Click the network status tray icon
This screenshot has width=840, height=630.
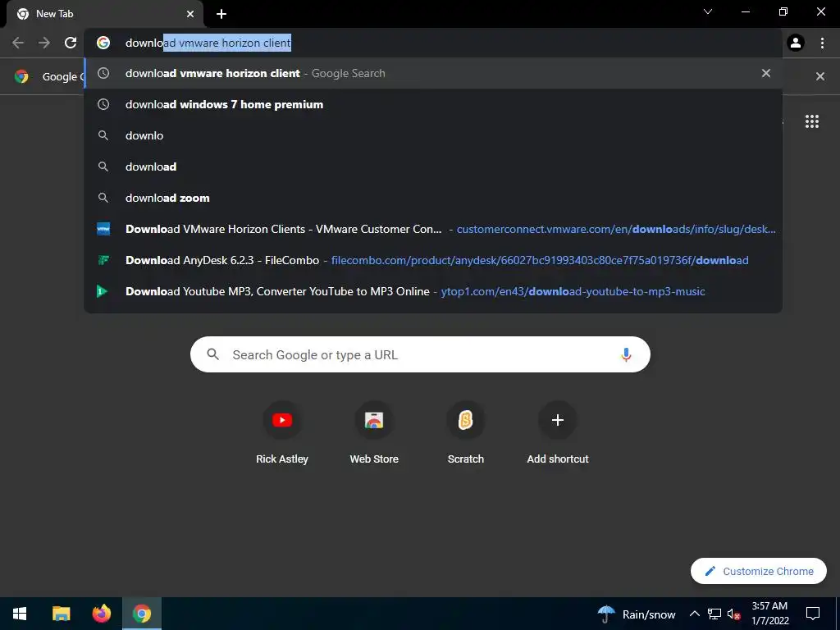[x=714, y=614]
